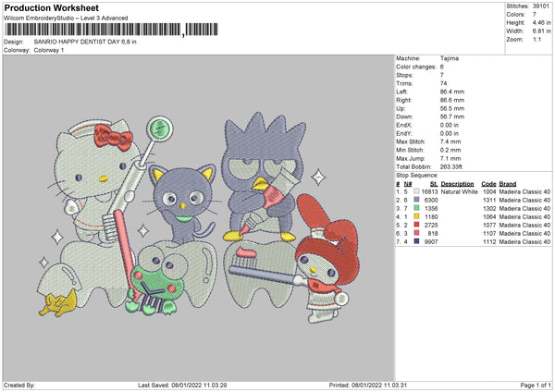
Task: Click the green swatch for code 1302
Action: [416, 208]
